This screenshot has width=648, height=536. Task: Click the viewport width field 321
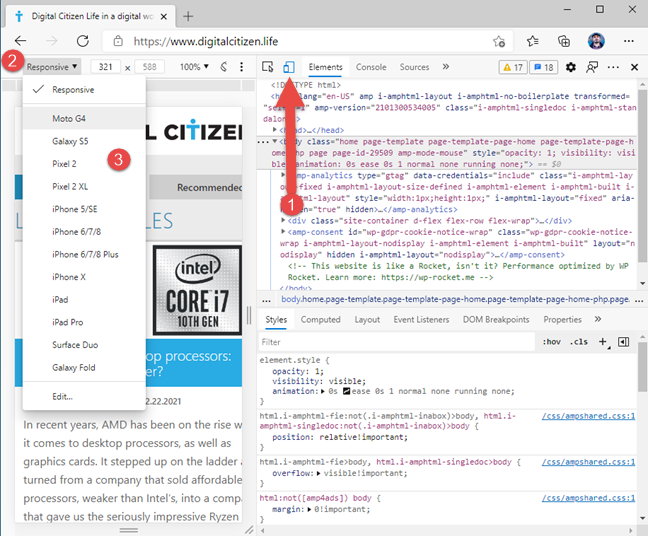[105, 67]
